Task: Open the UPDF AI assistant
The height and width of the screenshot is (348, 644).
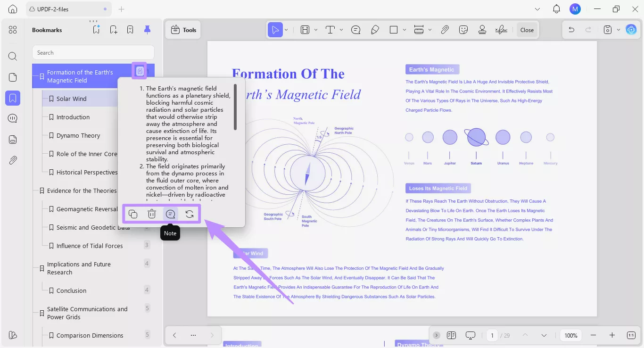Action: pyautogui.click(x=631, y=30)
